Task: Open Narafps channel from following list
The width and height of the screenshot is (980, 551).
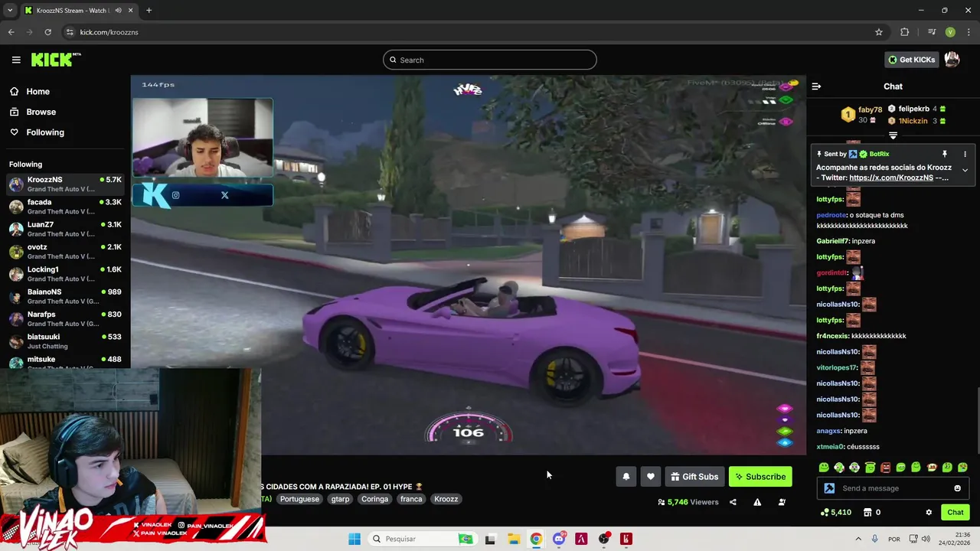Action: [65, 319]
